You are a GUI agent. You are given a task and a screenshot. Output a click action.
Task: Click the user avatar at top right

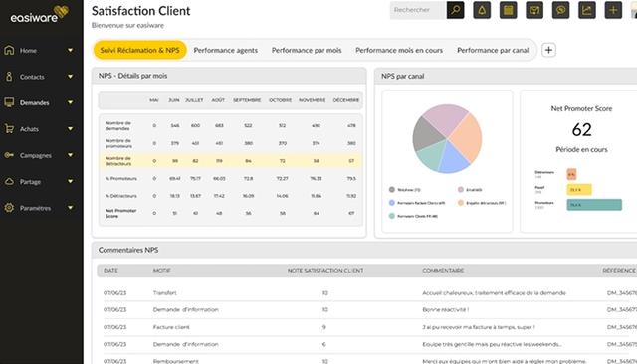click(634, 10)
